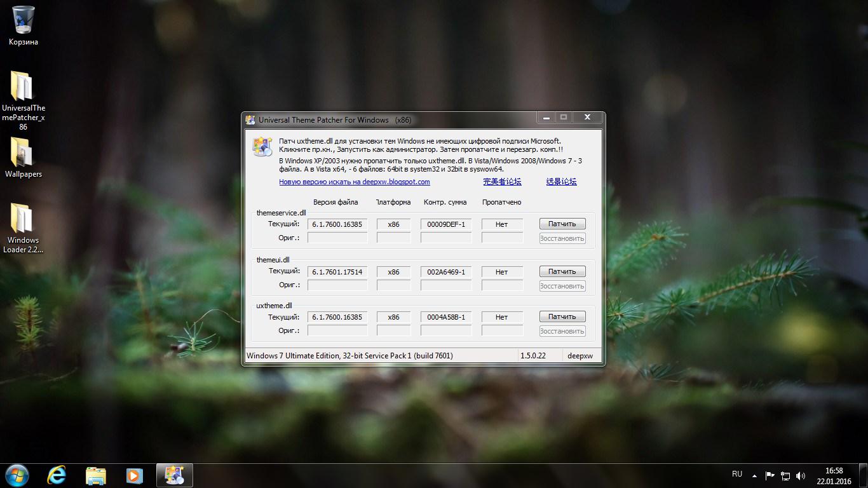Click the Контр. сумма column header
The image size is (868, 488).
tap(445, 202)
